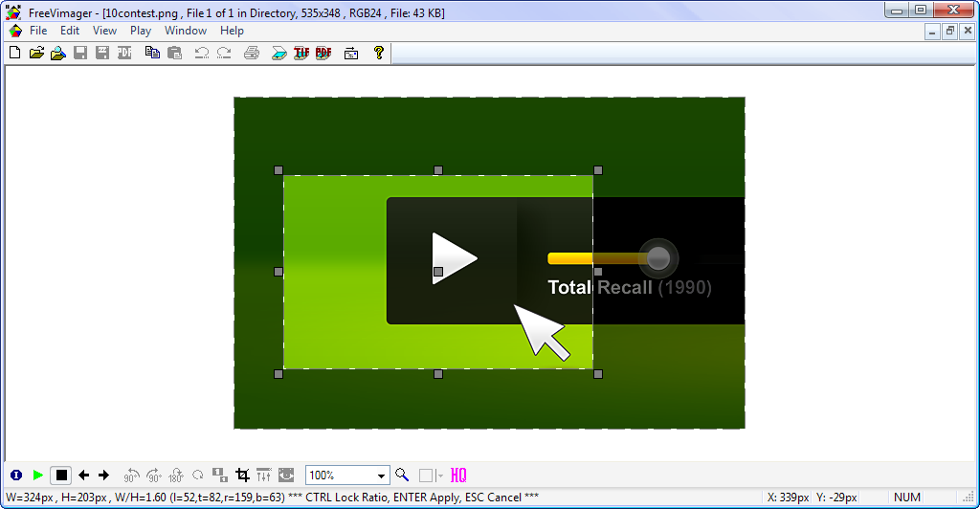Open the File menu
This screenshot has width=980, height=509.
pos(38,31)
